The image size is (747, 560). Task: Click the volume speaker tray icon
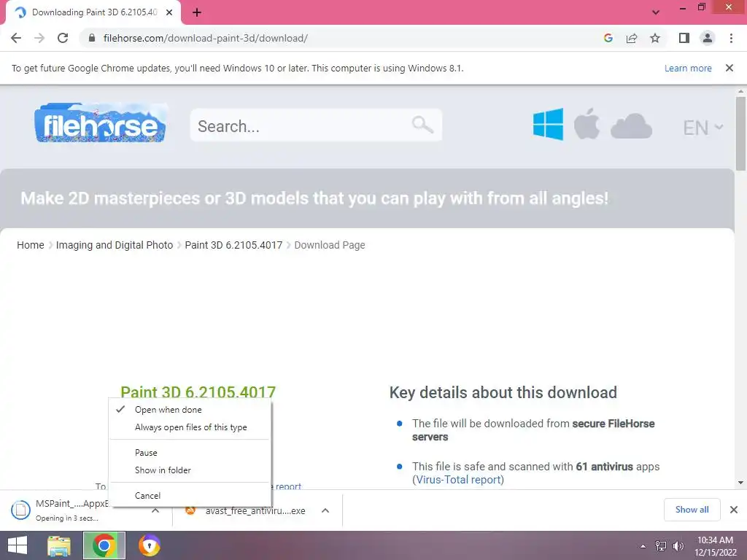tap(678, 546)
